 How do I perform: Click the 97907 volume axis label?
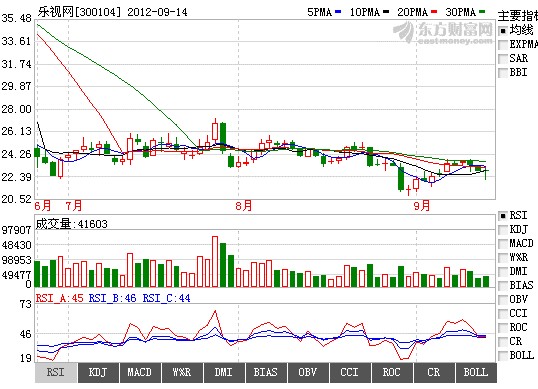click(x=16, y=230)
